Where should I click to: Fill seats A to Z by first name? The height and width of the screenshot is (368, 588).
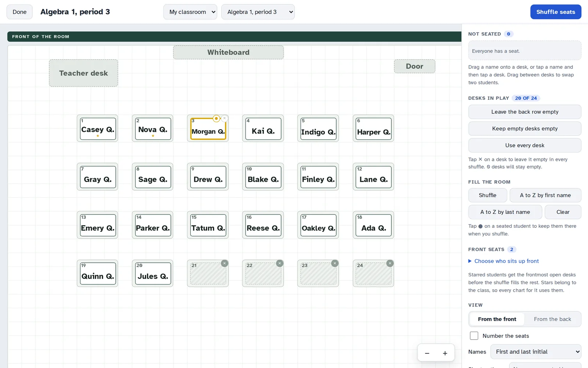[x=545, y=195]
